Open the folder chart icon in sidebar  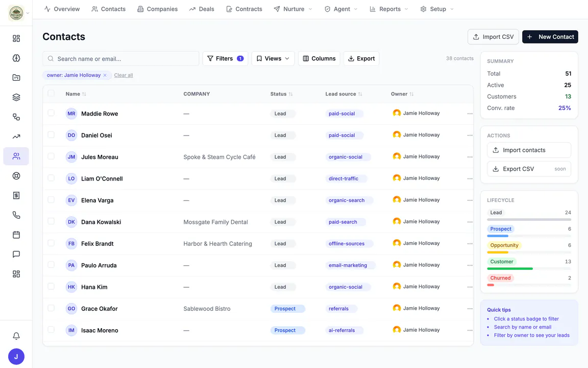[x=16, y=78]
